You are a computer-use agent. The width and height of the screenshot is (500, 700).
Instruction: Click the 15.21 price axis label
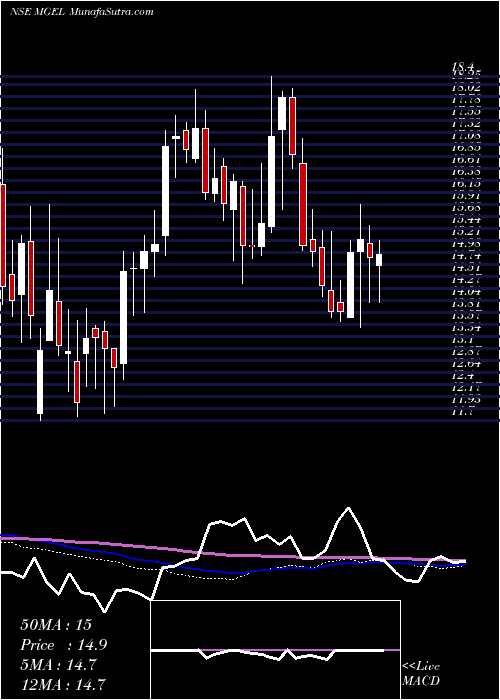tap(467, 232)
